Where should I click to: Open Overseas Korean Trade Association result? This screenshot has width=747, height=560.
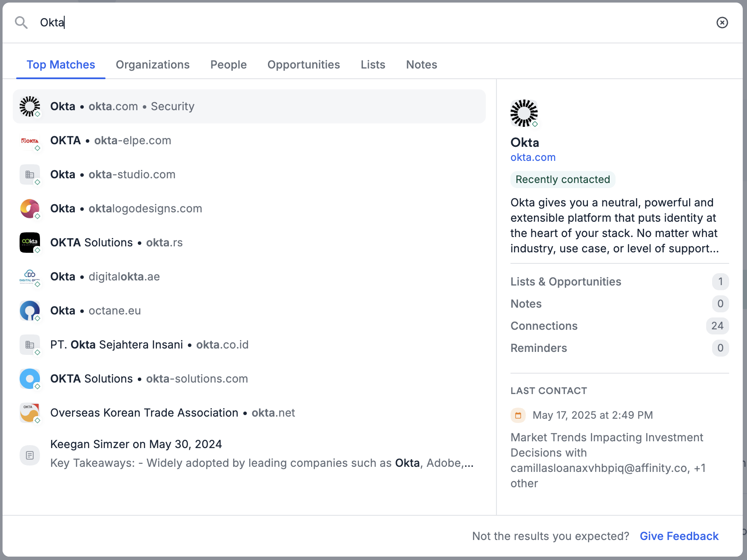pyautogui.click(x=249, y=413)
